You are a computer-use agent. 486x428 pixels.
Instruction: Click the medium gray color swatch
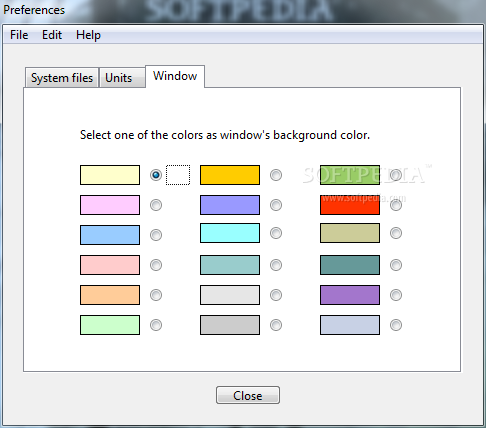230,325
